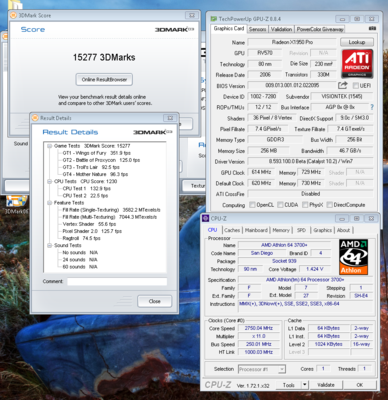
Task: Switch to the Mainboard tab in CPU-Z
Action: [x=256, y=230]
